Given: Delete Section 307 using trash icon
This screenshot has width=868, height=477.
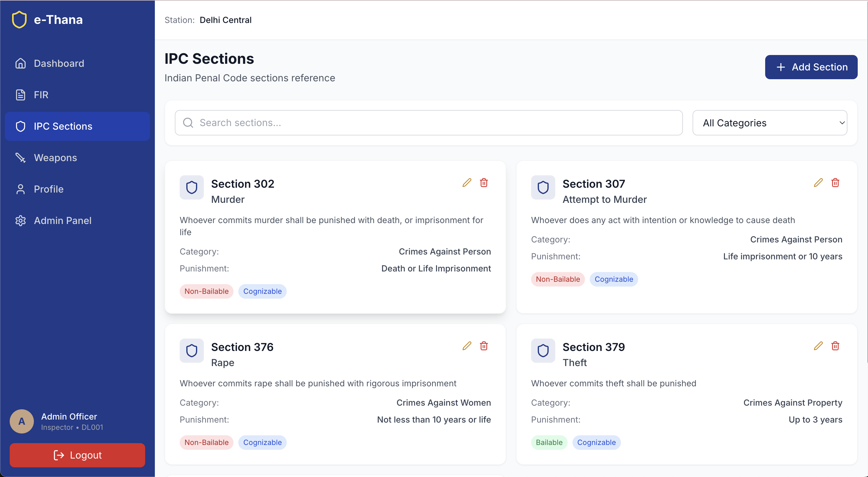Looking at the screenshot, I should pos(835,183).
